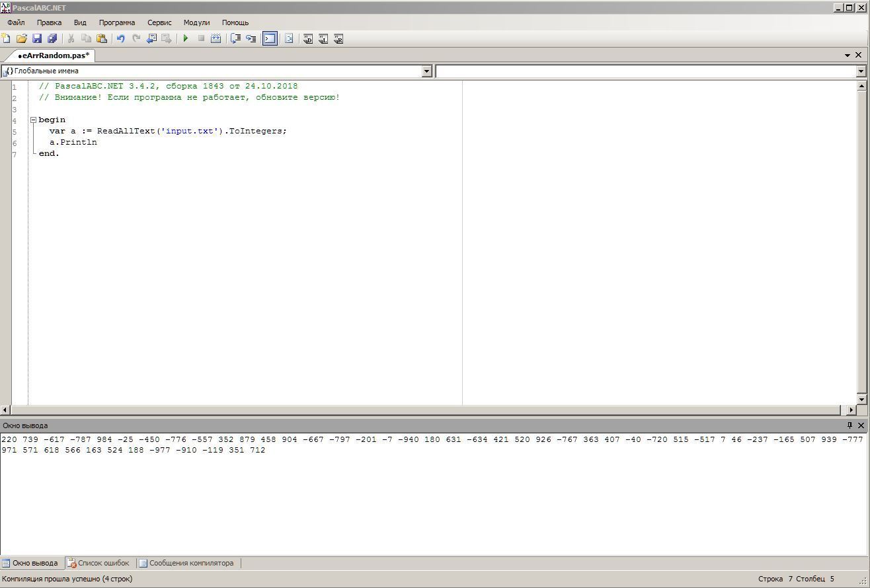This screenshot has height=588, width=870.
Task: Click the Save All icon
Action: coord(52,39)
